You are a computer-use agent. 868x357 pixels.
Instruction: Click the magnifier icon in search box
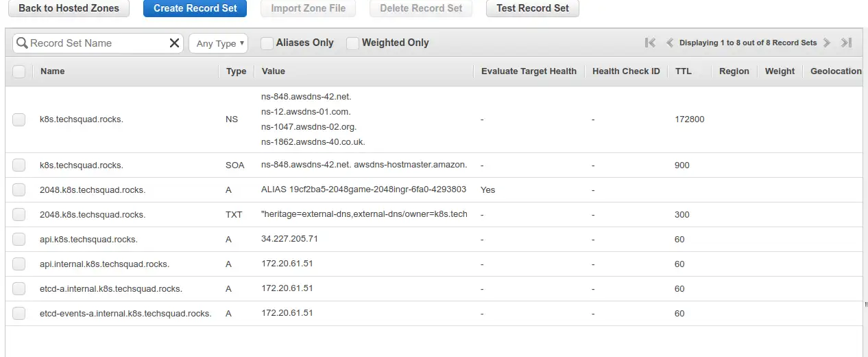(22, 43)
